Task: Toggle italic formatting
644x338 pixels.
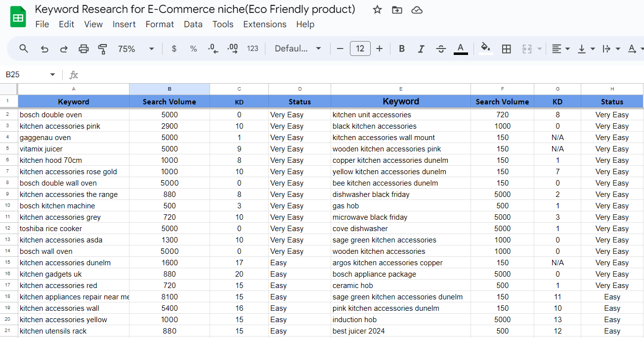Action: (421, 48)
